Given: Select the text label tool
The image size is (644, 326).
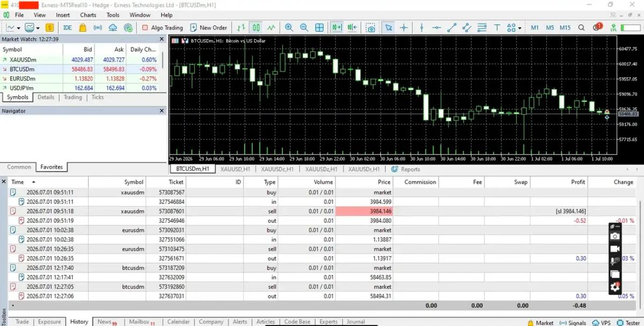Looking at the screenshot, I should coord(497,27).
